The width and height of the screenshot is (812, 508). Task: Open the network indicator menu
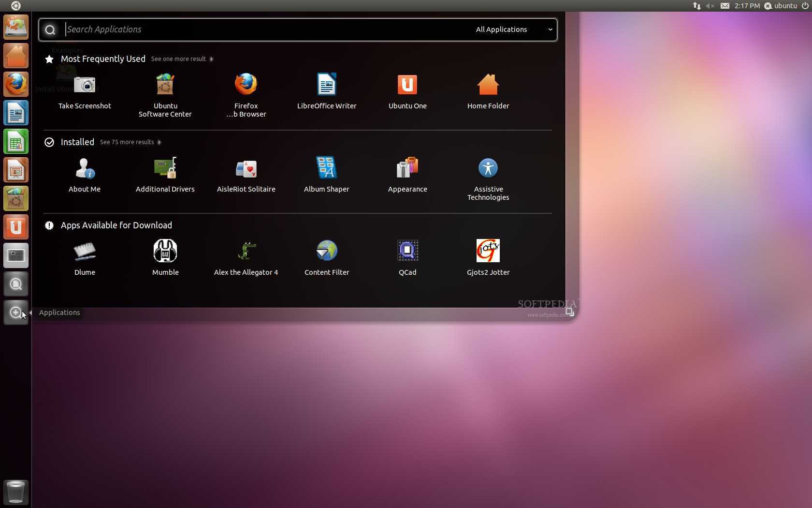click(696, 6)
